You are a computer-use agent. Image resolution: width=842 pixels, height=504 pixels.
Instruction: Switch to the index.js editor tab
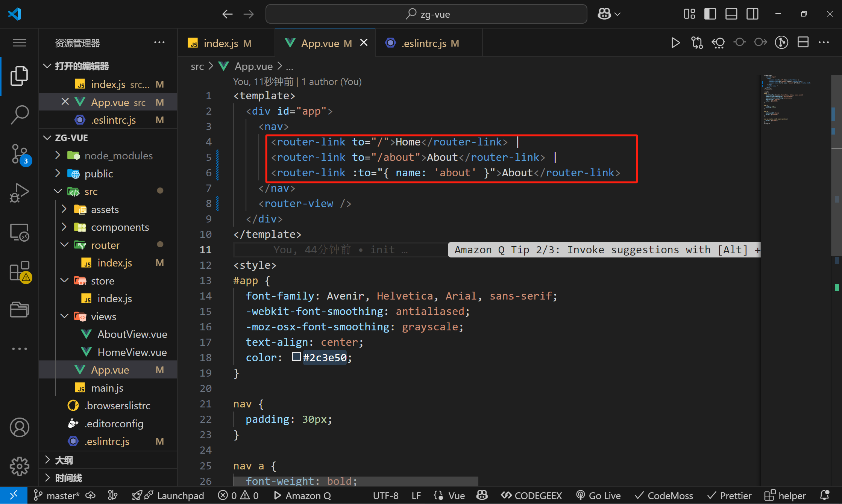coord(221,44)
